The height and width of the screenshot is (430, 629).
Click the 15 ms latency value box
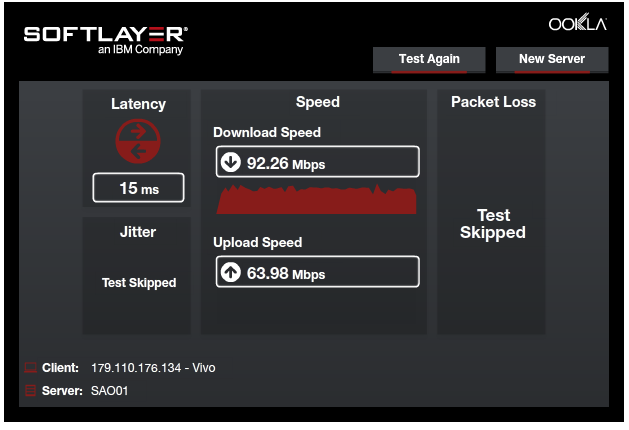(138, 188)
